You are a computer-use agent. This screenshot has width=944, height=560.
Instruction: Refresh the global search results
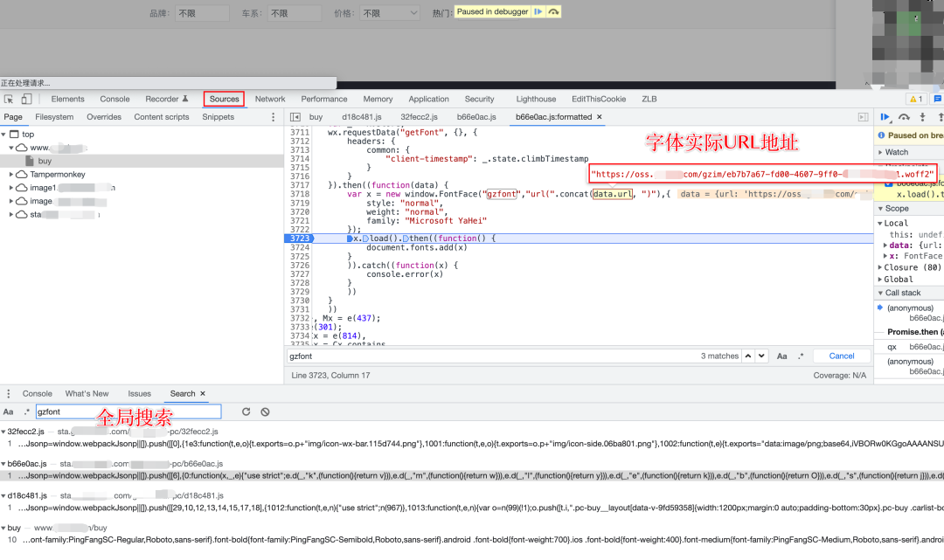pos(246,412)
